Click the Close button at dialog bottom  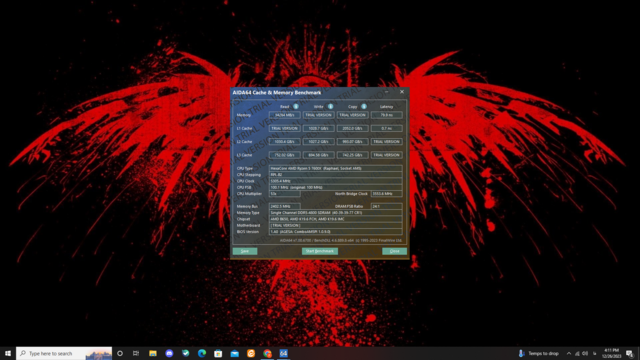[x=394, y=251]
